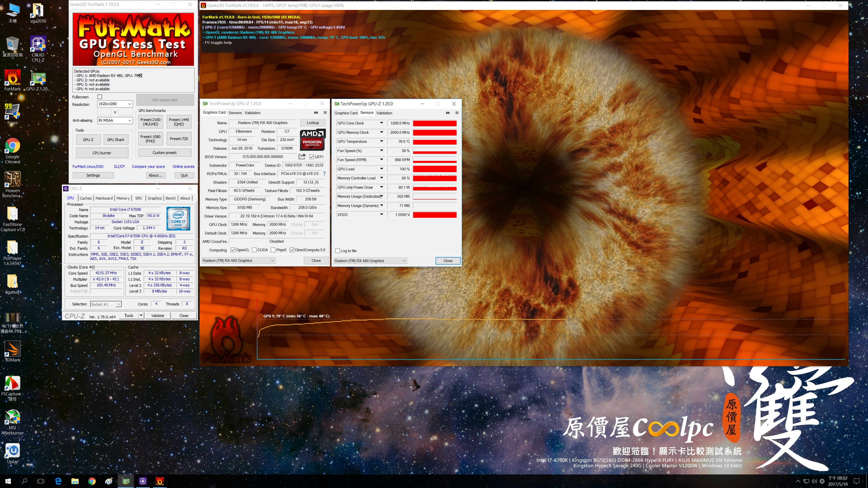Open the FurMark desktop icon

coord(12,80)
